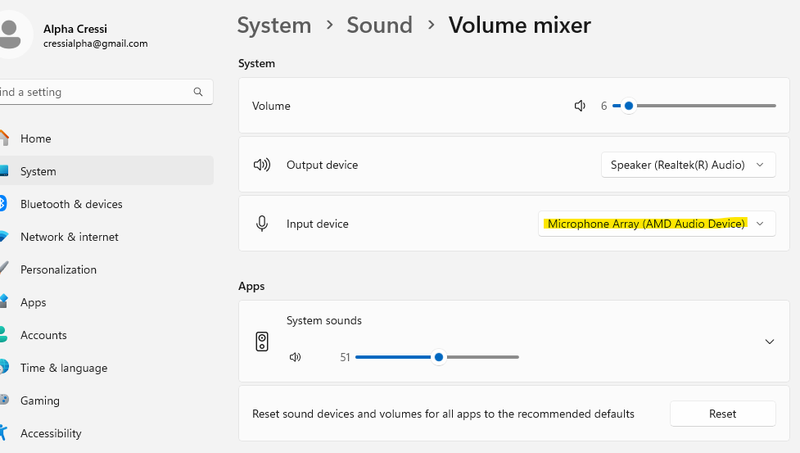Open the Output device dropdown
800x453 pixels.
point(688,165)
